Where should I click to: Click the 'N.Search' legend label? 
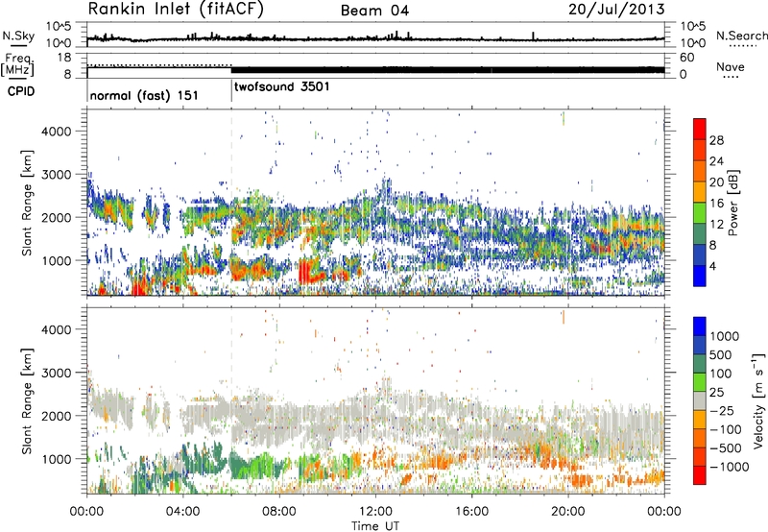741,36
